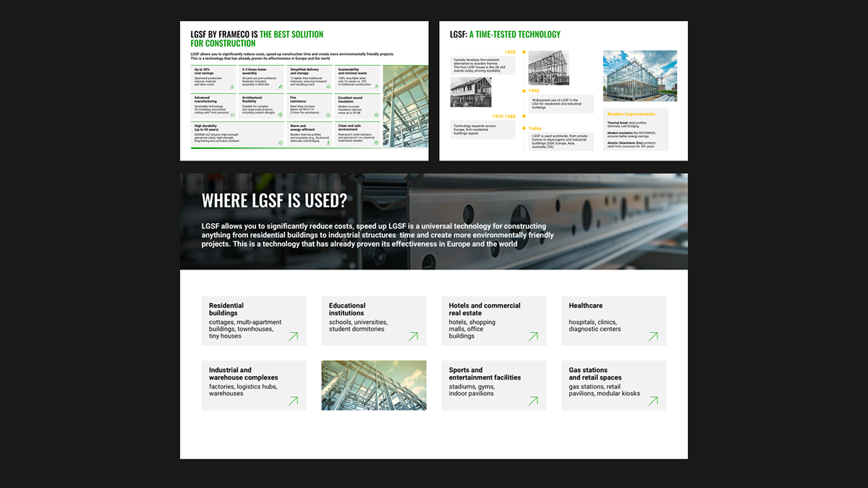Click the steel frame photo between usage cards

pos(374,385)
